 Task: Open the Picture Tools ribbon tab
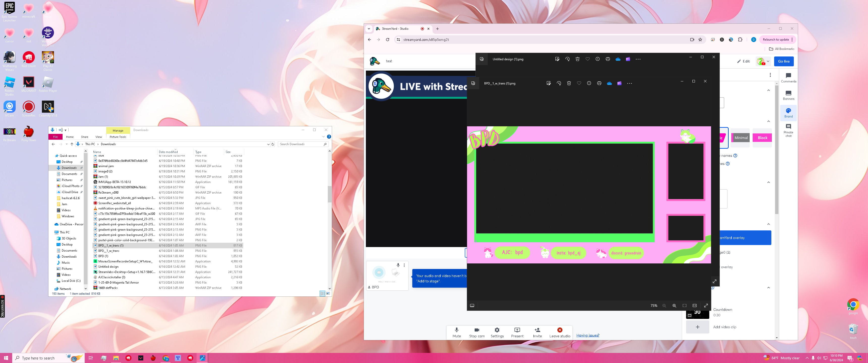pyautogui.click(x=118, y=137)
